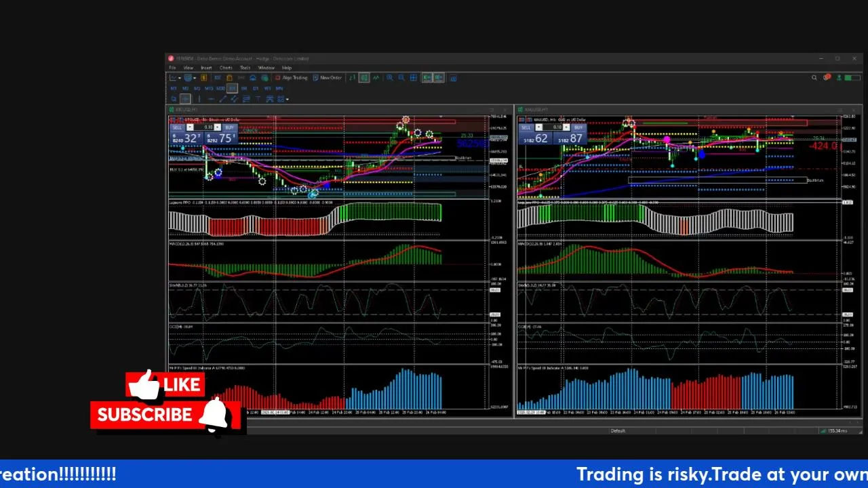
Task: Click the search magnifier icon at top right
Action: click(x=814, y=78)
